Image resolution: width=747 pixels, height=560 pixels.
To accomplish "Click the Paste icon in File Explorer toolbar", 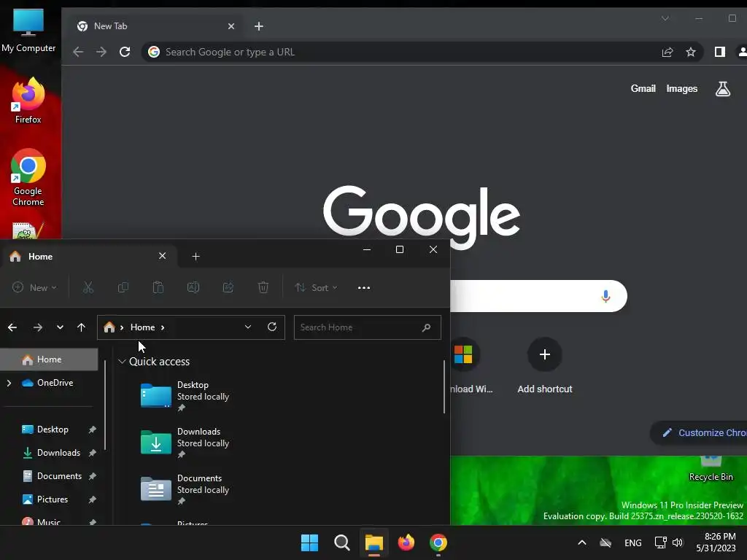I will coord(158,287).
